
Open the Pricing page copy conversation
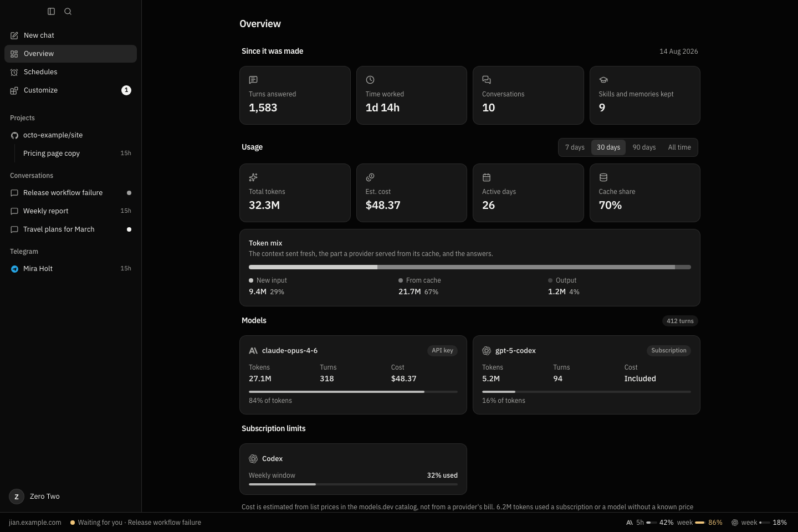point(75,154)
